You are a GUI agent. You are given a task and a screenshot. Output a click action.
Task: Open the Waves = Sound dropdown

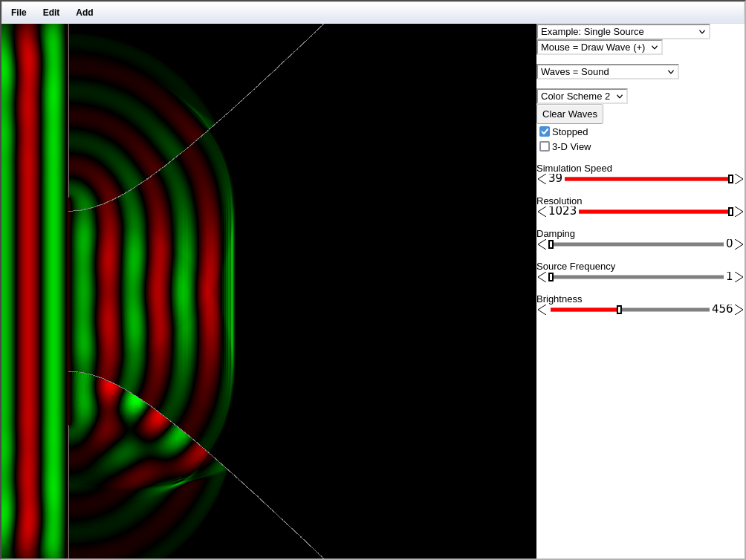(608, 72)
